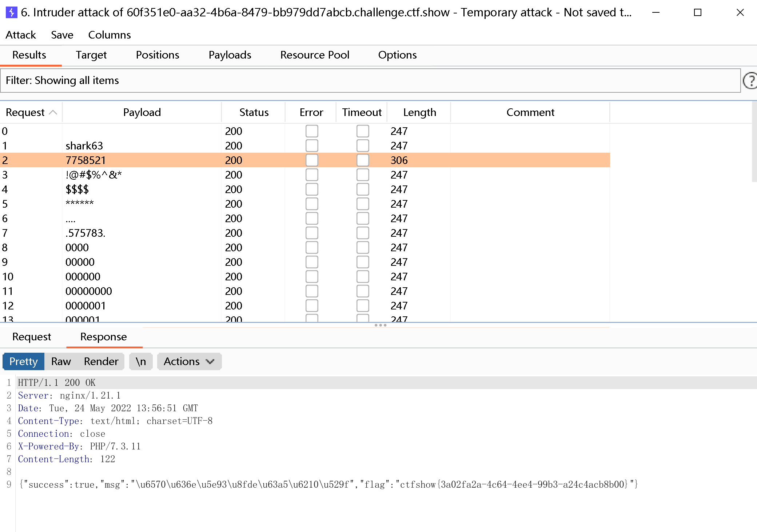Toggle the \n non-printable characters button
The height and width of the screenshot is (532, 757).
click(141, 361)
